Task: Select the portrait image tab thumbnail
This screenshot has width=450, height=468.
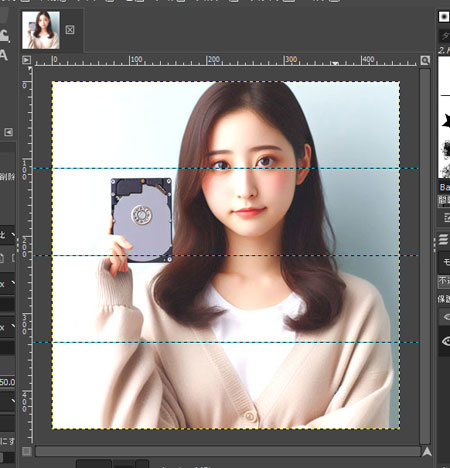Action: (41, 30)
